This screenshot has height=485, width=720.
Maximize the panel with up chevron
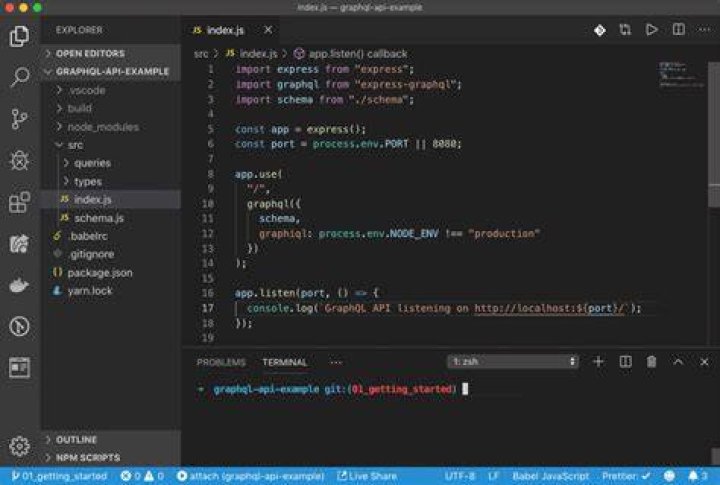[x=678, y=362]
